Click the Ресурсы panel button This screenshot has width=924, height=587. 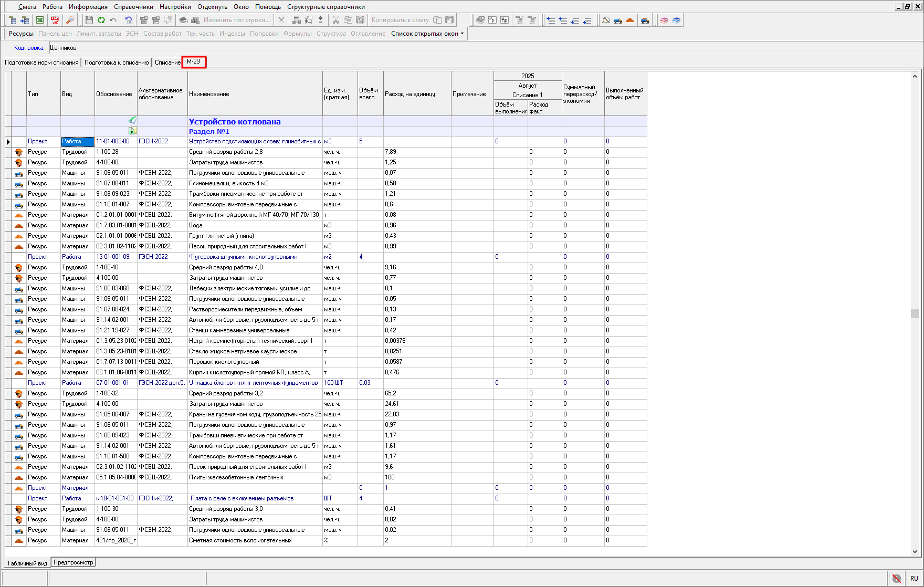pos(21,34)
